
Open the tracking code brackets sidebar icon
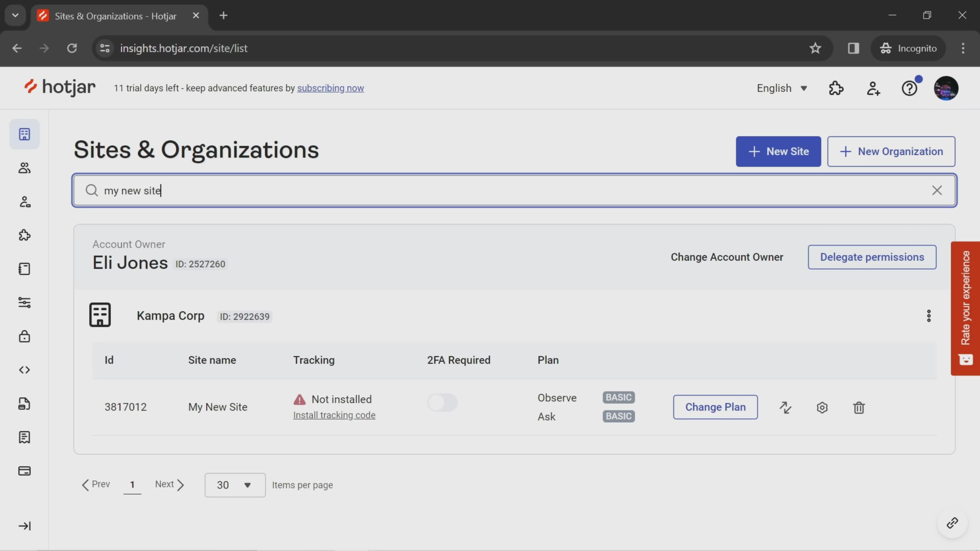tap(24, 370)
